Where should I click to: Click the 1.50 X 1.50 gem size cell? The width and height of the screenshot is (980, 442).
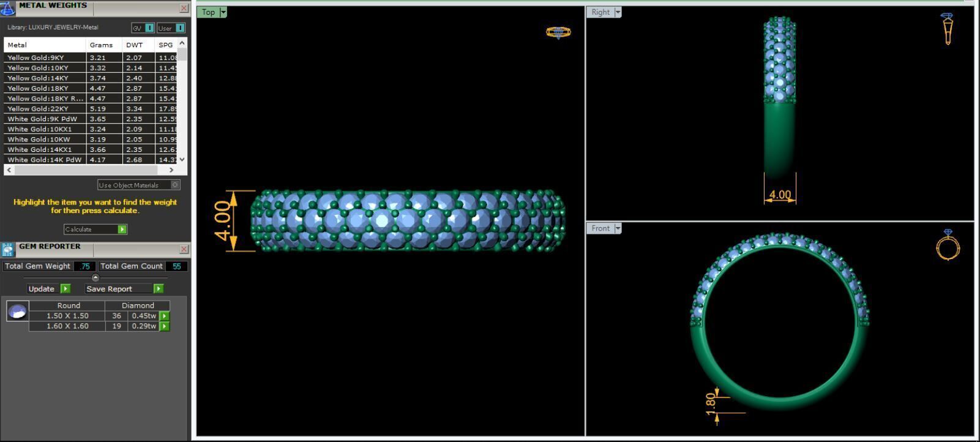(x=67, y=316)
